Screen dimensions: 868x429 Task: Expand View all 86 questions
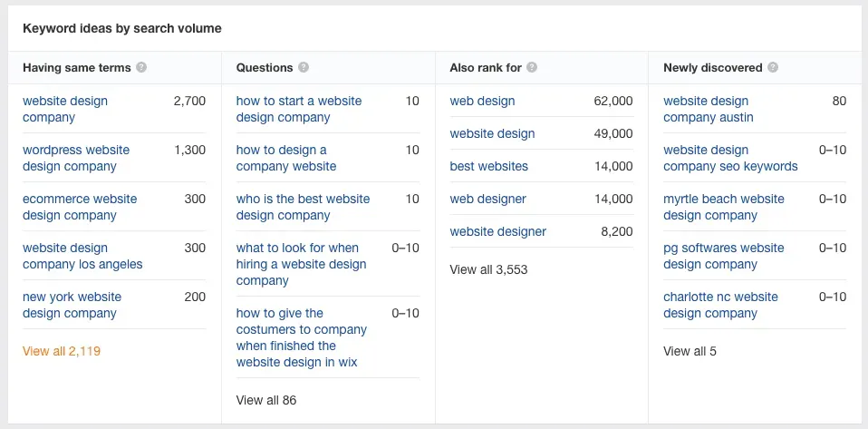pos(265,400)
